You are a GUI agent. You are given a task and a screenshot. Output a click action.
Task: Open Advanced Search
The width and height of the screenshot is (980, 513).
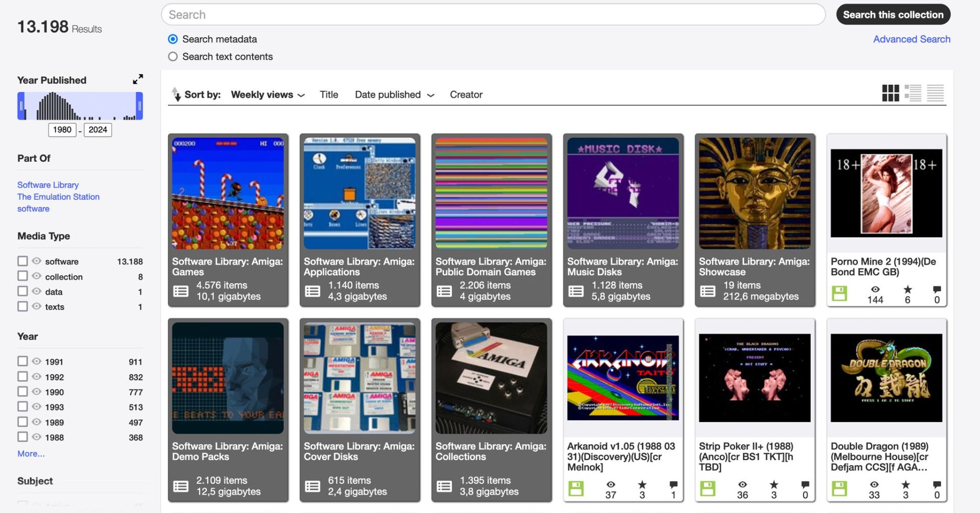912,39
